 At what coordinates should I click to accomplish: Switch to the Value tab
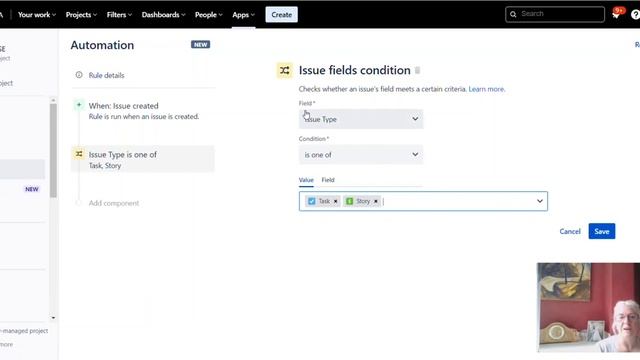306,180
